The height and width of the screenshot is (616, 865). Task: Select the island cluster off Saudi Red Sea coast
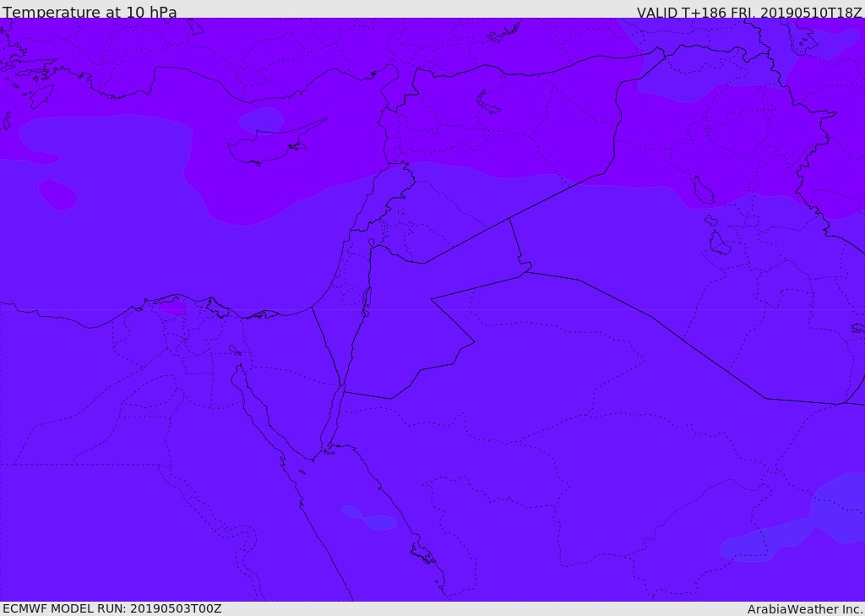(424, 553)
